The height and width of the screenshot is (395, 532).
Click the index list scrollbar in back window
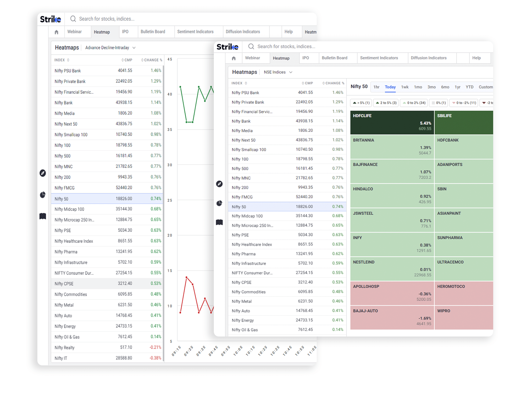[x=163, y=214]
